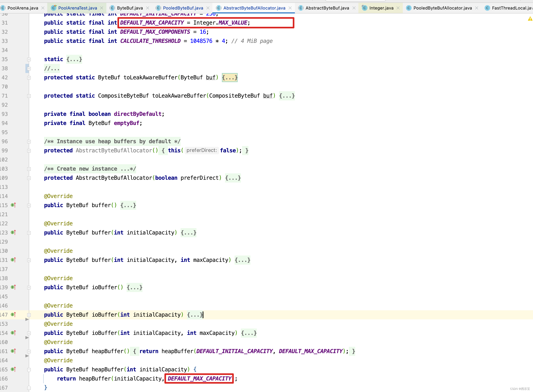Expand buffer(initialCapacity, maxCapacity) fold at line 131
The image size is (533, 392).
point(29,260)
